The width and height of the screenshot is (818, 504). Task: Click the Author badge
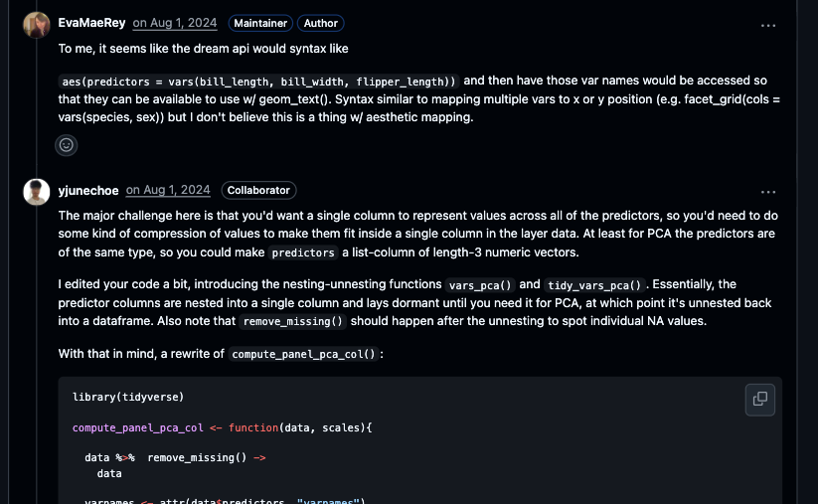click(321, 23)
